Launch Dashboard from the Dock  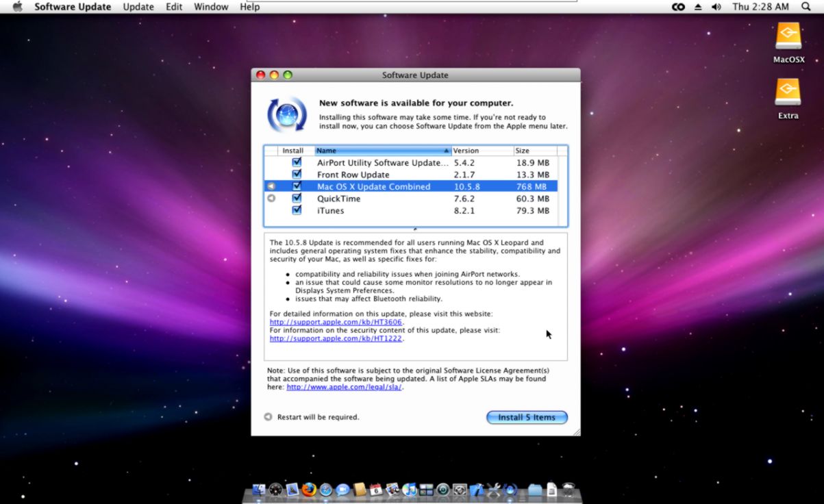[x=276, y=490]
